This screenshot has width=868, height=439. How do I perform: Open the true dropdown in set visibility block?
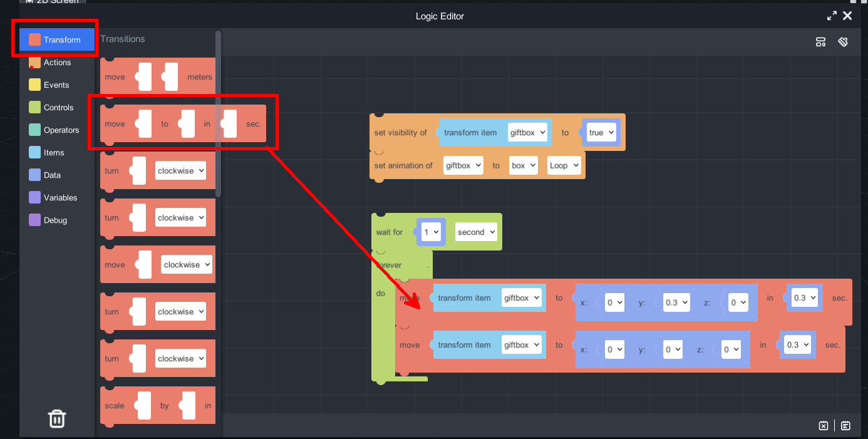click(x=601, y=133)
